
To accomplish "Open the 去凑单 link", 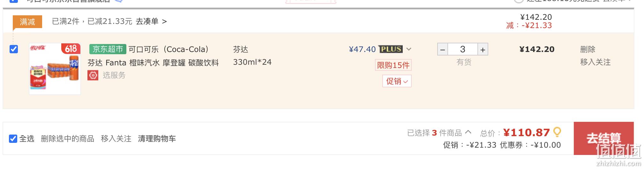I will coord(151,21).
